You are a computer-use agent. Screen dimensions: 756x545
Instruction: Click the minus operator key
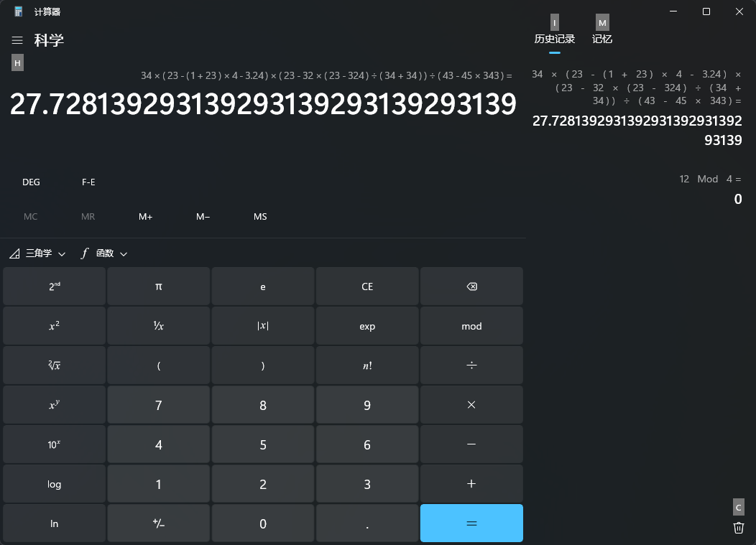(x=471, y=444)
